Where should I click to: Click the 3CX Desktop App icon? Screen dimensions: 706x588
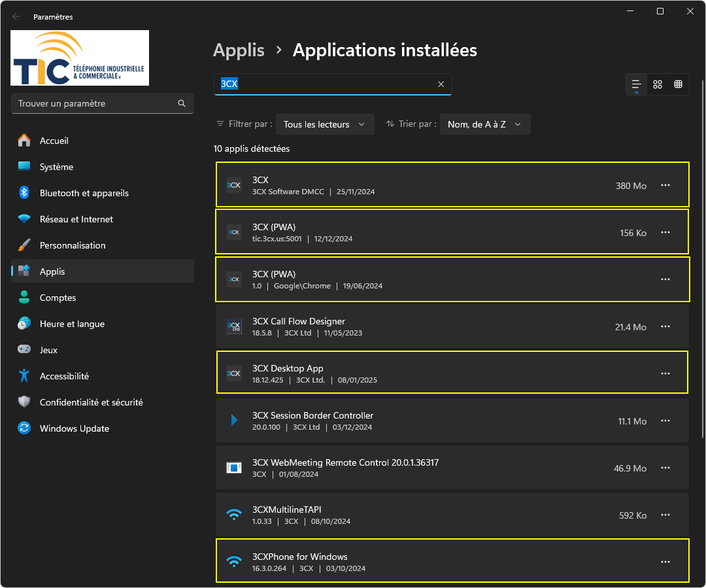[x=233, y=373]
